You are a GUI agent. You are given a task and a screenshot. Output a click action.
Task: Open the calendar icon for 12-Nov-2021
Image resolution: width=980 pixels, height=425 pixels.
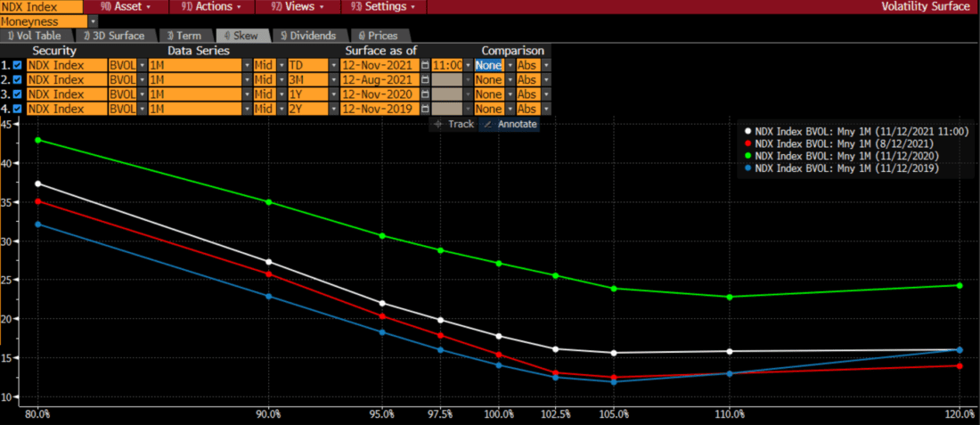426,65
